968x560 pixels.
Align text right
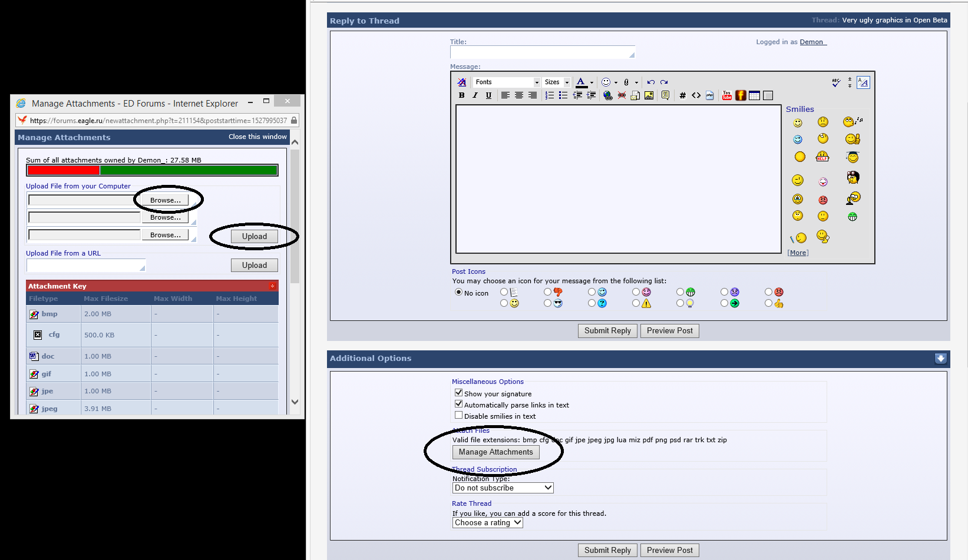pyautogui.click(x=533, y=95)
